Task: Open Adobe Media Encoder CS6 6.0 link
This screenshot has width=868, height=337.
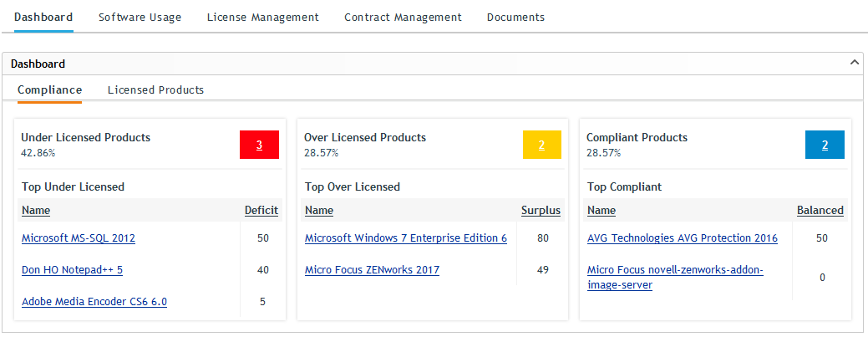Action: point(94,302)
